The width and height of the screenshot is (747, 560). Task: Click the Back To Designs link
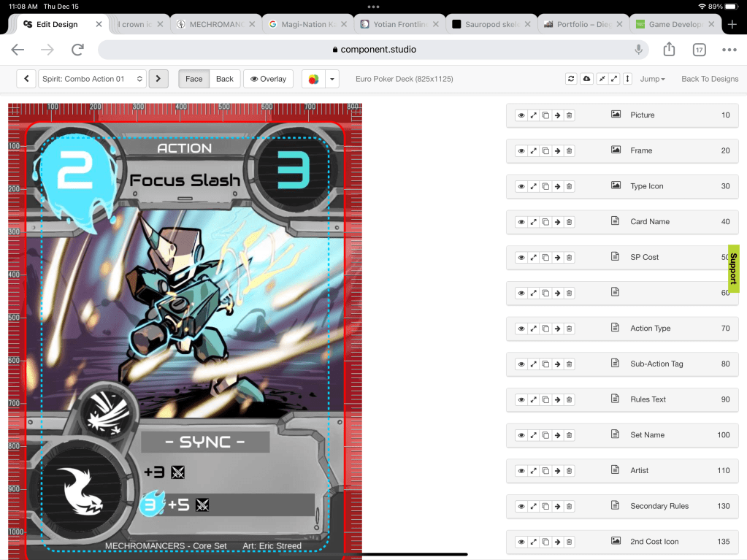coord(709,79)
